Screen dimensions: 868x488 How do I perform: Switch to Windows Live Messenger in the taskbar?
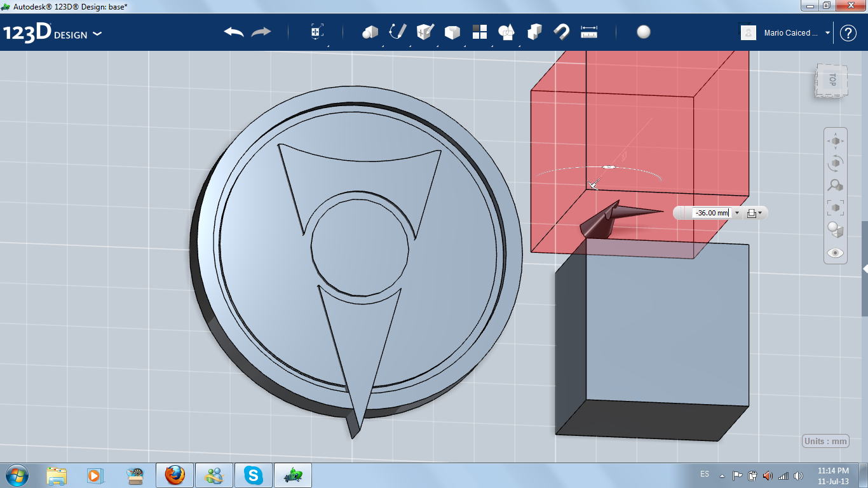click(214, 475)
